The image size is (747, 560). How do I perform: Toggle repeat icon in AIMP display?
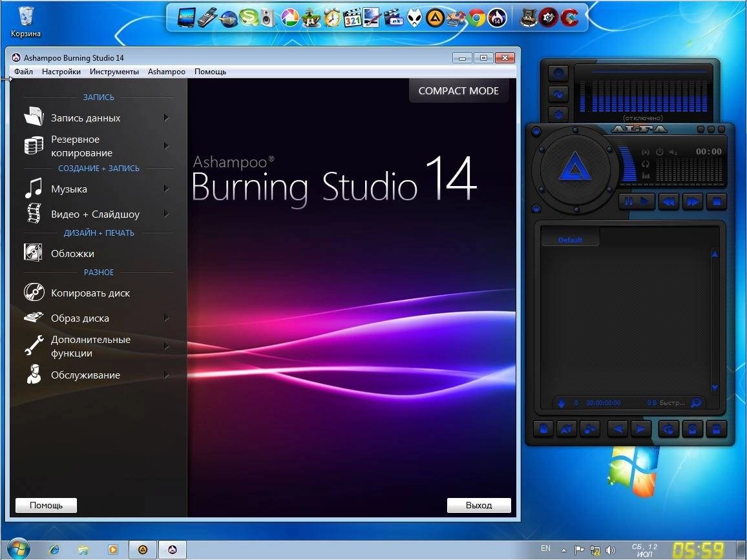click(646, 164)
